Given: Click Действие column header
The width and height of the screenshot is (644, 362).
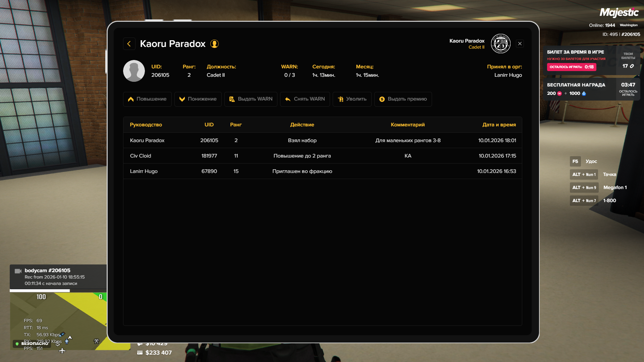Looking at the screenshot, I should (x=302, y=125).
